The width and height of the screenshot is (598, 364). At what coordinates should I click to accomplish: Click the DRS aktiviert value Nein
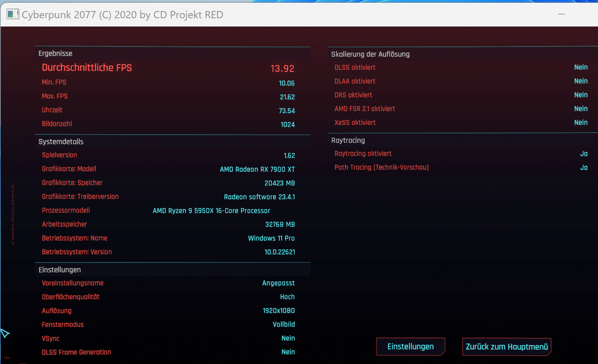[x=581, y=95]
